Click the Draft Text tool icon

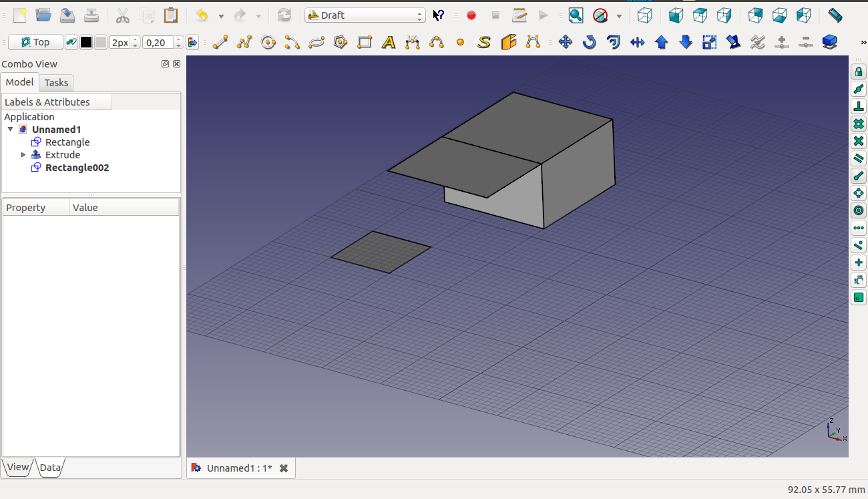coord(389,43)
